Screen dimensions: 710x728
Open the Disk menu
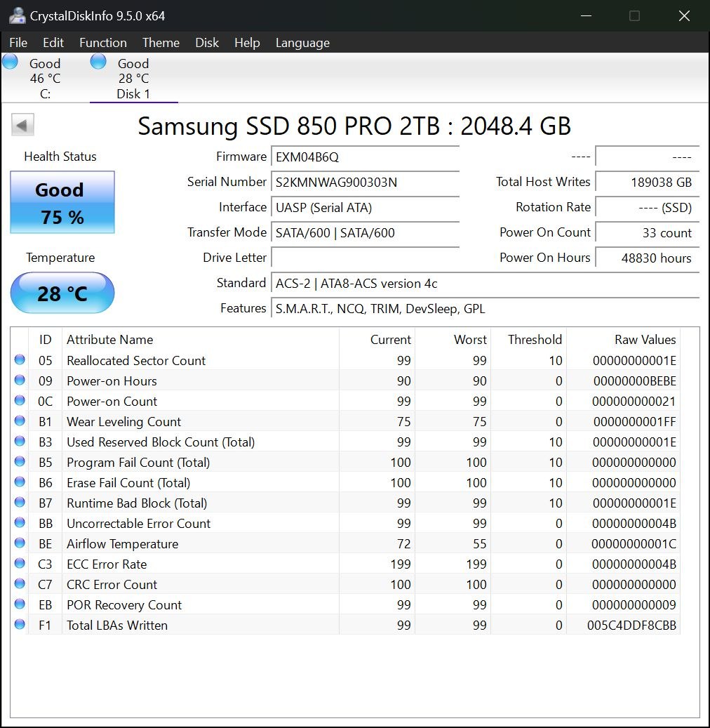point(207,43)
